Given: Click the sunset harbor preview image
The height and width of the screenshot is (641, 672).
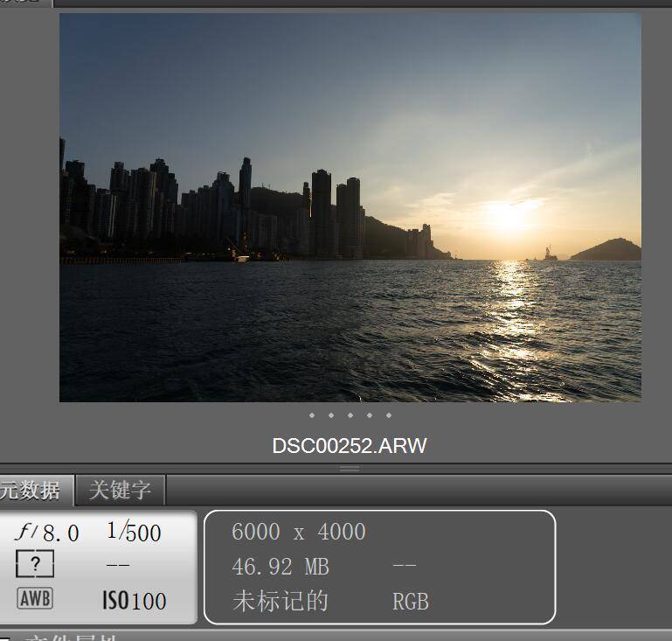Looking at the screenshot, I should (350, 207).
